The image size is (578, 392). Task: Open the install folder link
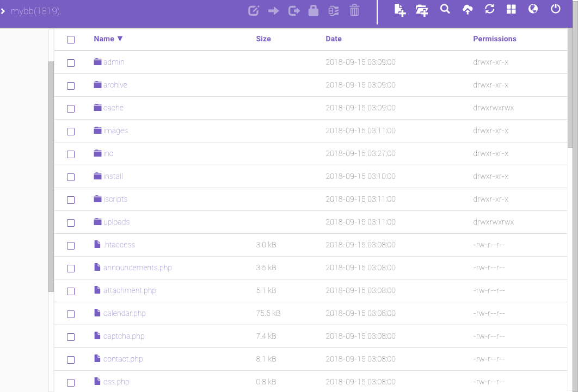113,176
